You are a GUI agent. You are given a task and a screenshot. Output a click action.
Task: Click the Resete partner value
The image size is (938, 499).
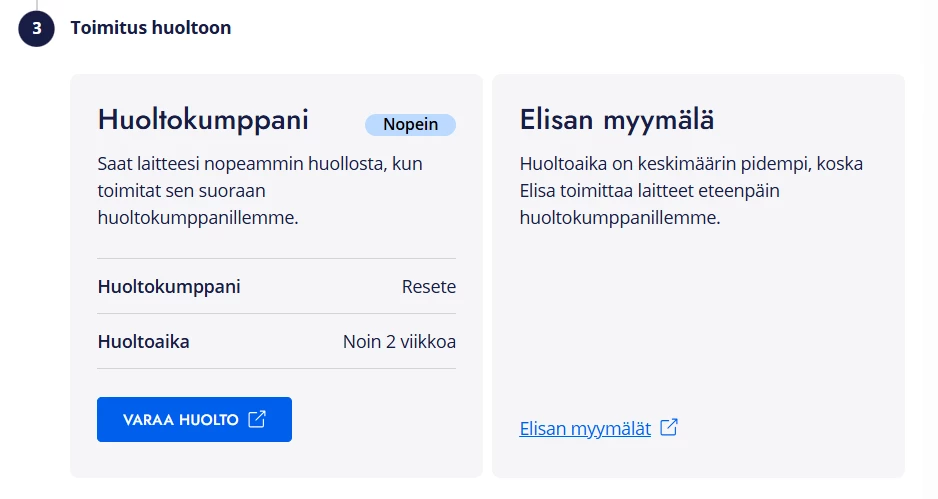429,287
